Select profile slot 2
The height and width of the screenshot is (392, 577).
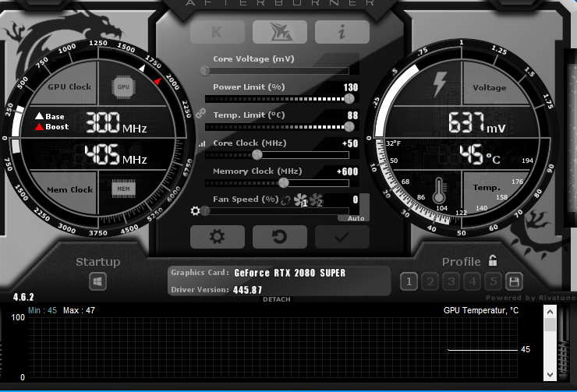[x=430, y=281]
